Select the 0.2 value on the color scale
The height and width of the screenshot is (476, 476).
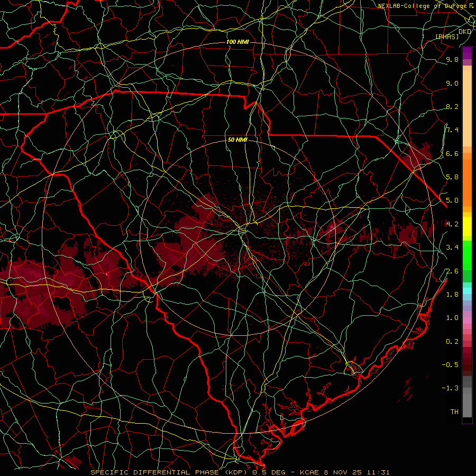tap(452, 342)
